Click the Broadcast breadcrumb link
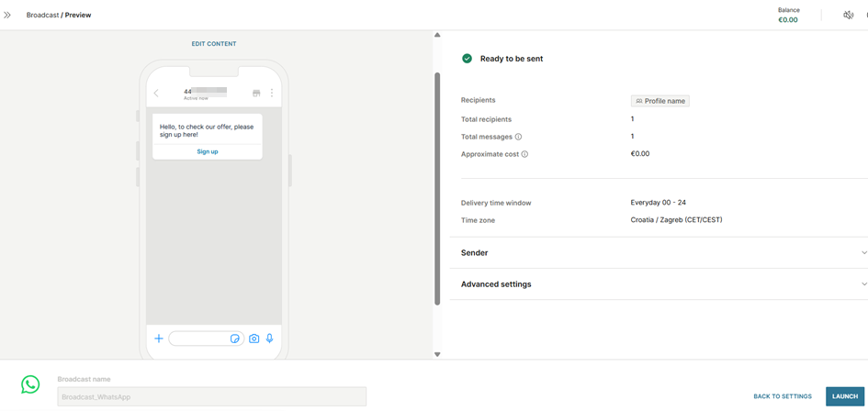 [x=42, y=15]
